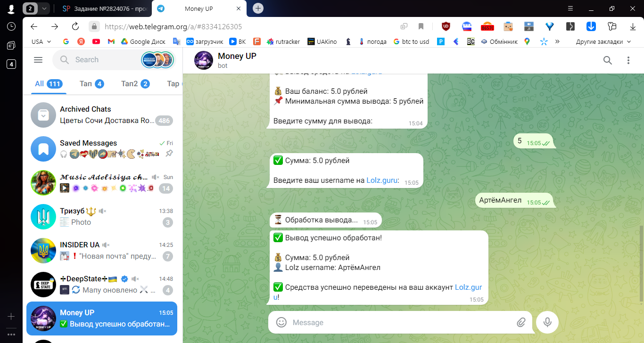The height and width of the screenshot is (343, 644).
Task: Open emoji picker in message box
Action: click(x=281, y=323)
